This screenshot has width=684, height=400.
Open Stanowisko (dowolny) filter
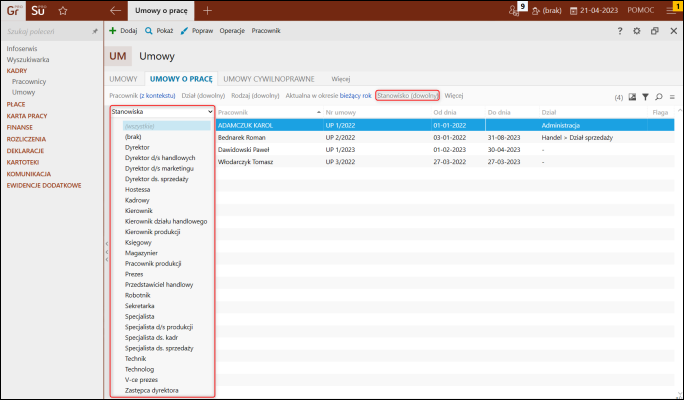(x=407, y=96)
